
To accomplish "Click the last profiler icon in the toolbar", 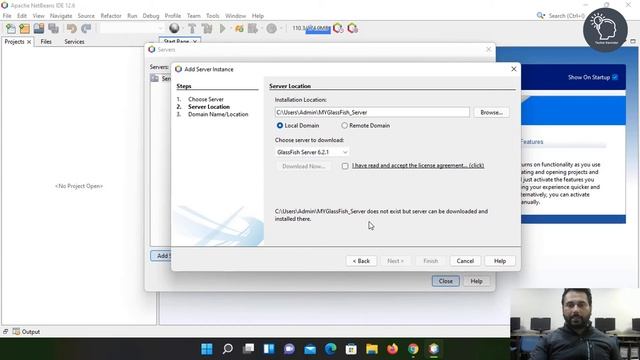I will [x=353, y=28].
